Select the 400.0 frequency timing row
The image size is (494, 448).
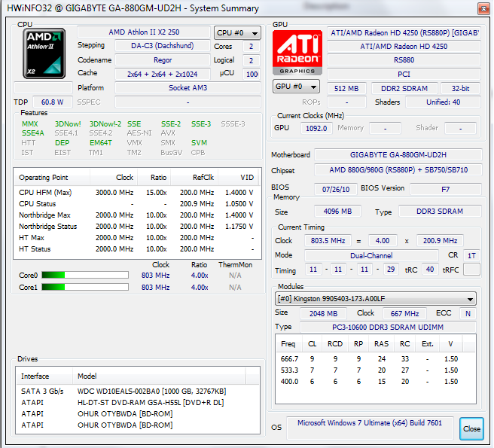[375, 382]
